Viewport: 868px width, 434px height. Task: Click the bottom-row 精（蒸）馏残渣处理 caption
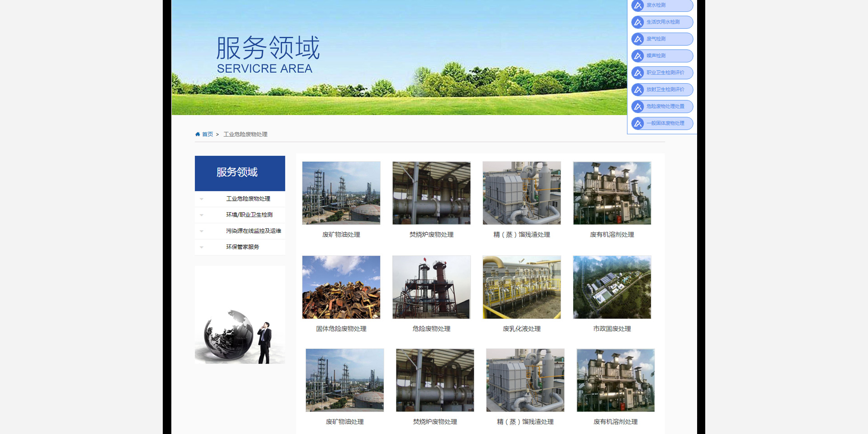tap(525, 422)
